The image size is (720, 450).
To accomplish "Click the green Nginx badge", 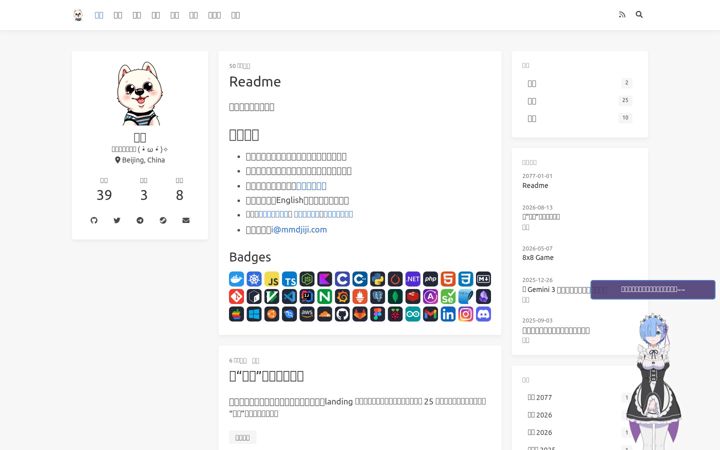I will coord(325,297).
